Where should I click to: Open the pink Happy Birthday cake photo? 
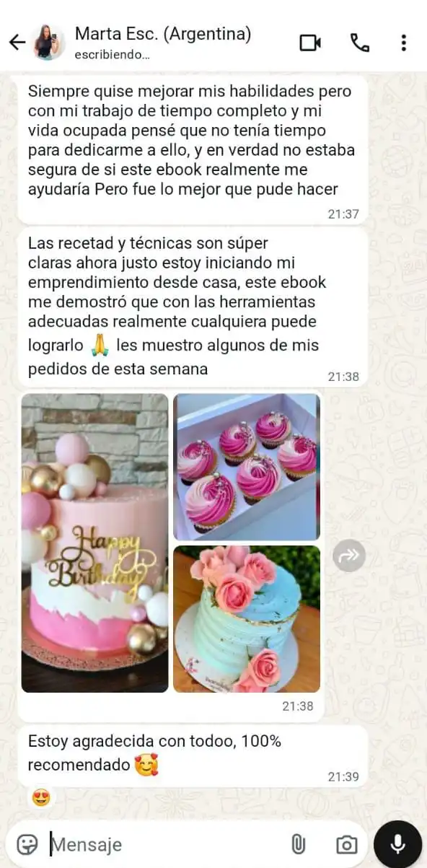[94, 543]
